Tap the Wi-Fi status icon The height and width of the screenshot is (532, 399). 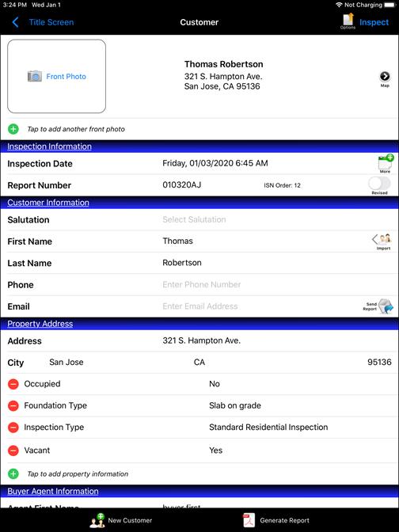pos(339,5)
